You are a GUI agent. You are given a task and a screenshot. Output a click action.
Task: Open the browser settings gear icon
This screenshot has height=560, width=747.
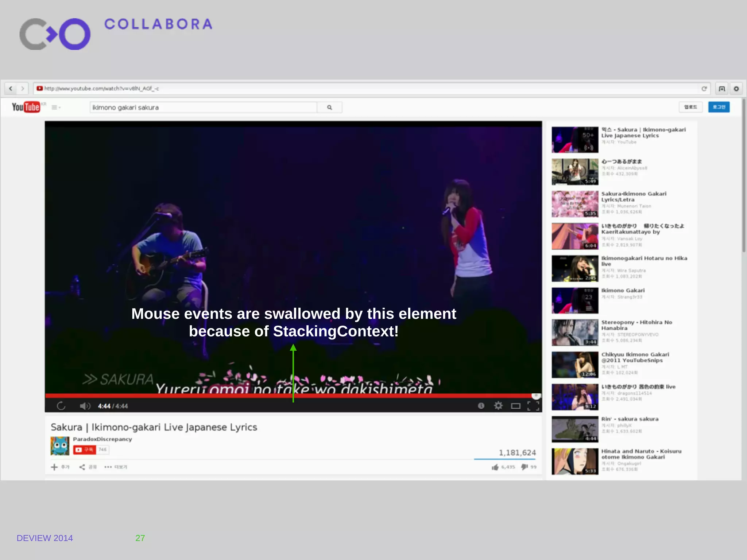click(736, 89)
